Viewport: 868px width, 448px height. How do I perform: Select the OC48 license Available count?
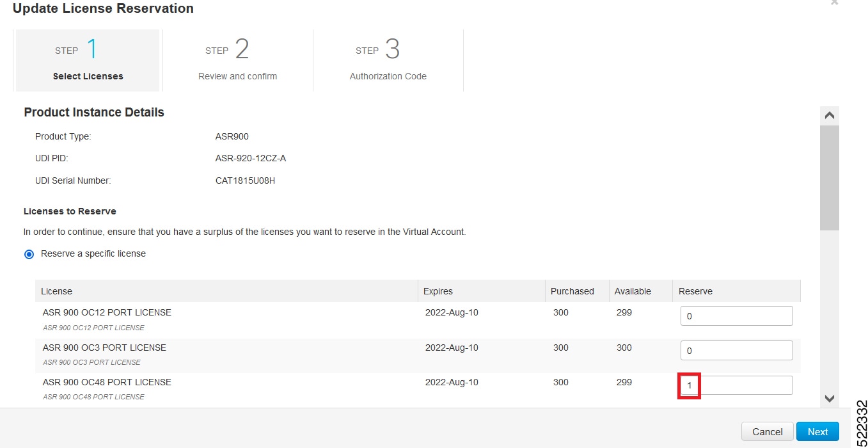click(624, 382)
